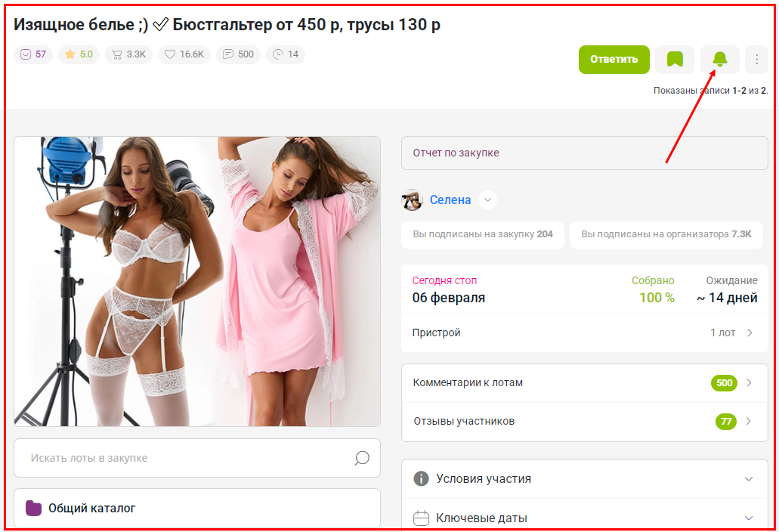Open organizer profile link Селена
Viewport: 779px width, 532px height.
click(450, 200)
